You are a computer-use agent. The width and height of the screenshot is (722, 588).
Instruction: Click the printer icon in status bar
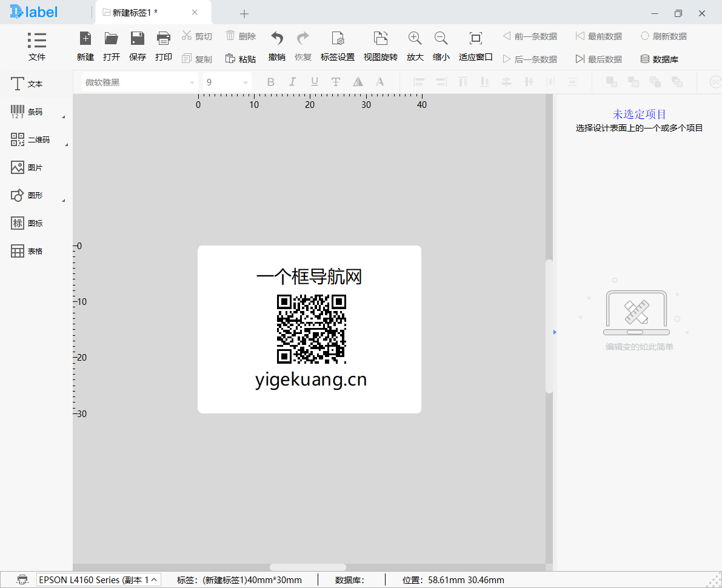pos(22,580)
